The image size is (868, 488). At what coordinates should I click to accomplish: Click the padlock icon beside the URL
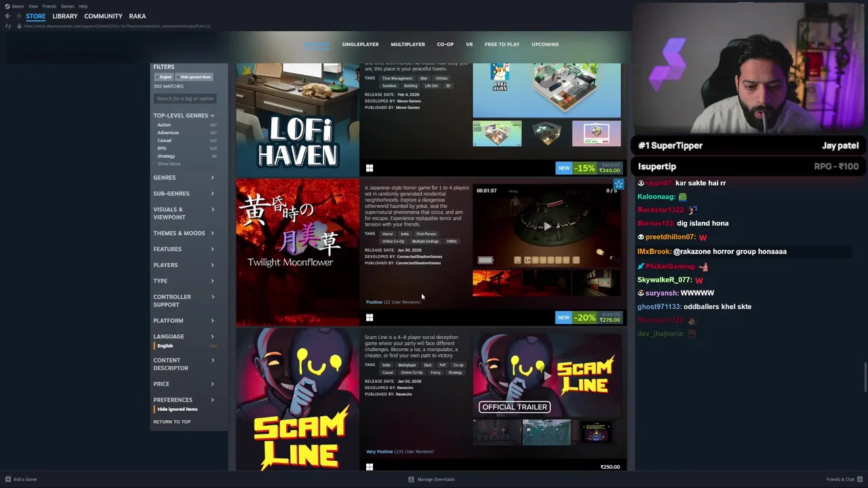[x=19, y=26]
